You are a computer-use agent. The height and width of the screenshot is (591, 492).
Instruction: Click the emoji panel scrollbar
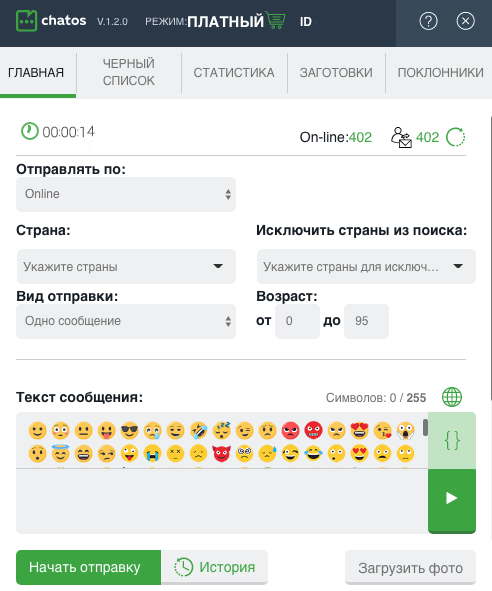(x=425, y=427)
